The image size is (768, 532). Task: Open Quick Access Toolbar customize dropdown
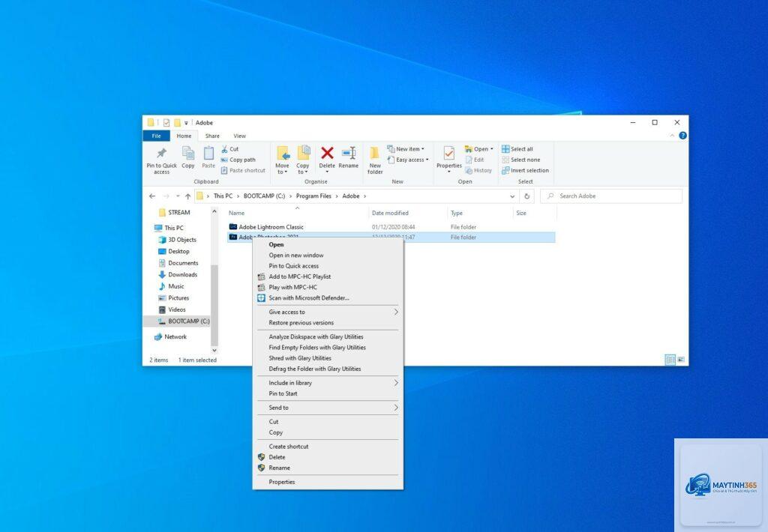pos(186,123)
